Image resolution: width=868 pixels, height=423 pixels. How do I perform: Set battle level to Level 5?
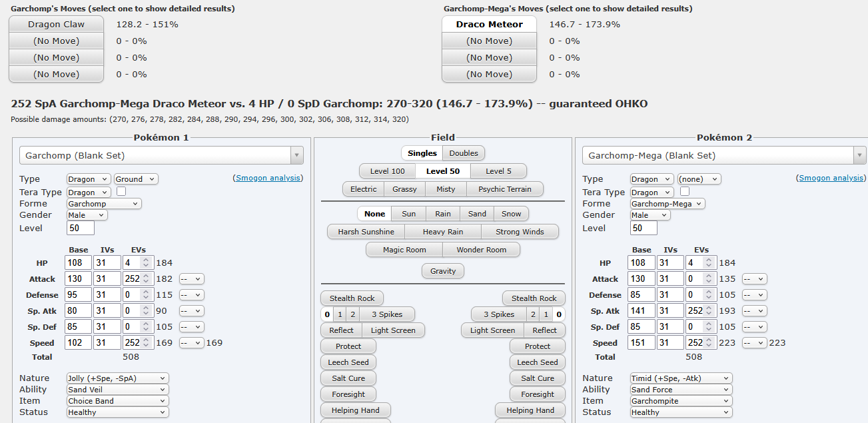coord(498,171)
